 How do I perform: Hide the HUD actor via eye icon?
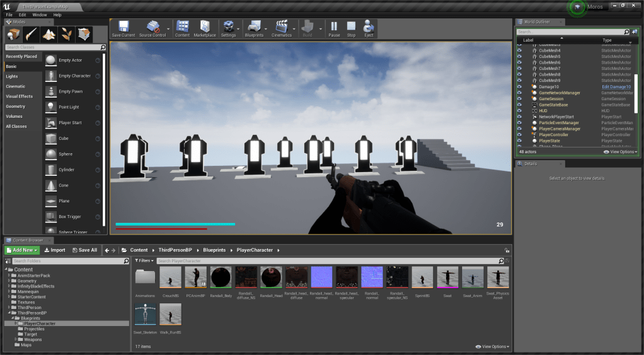(x=519, y=111)
